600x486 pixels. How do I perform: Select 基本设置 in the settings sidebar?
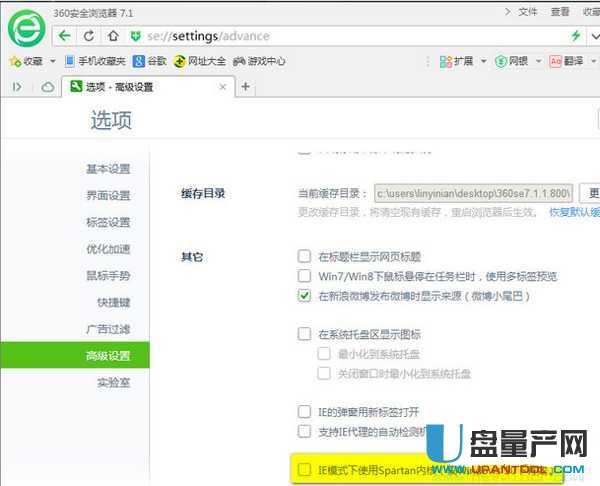pyautogui.click(x=108, y=169)
